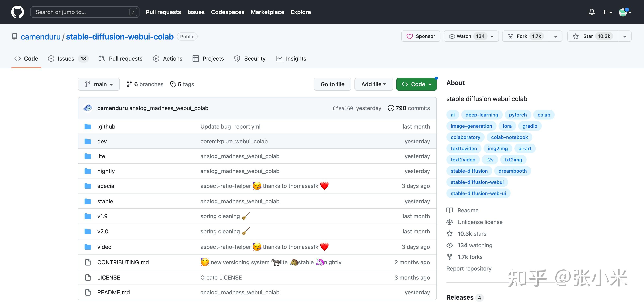Open the notifications bell
Image resolution: width=644 pixels, height=304 pixels.
(x=592, y=12)
